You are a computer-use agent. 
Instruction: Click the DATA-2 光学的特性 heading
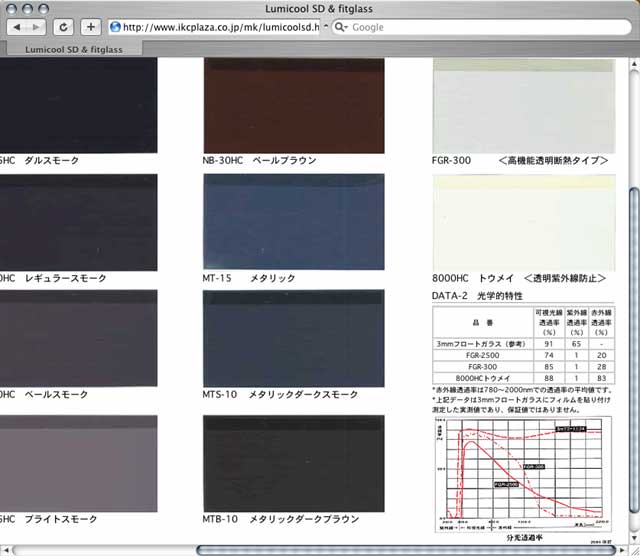477,296
